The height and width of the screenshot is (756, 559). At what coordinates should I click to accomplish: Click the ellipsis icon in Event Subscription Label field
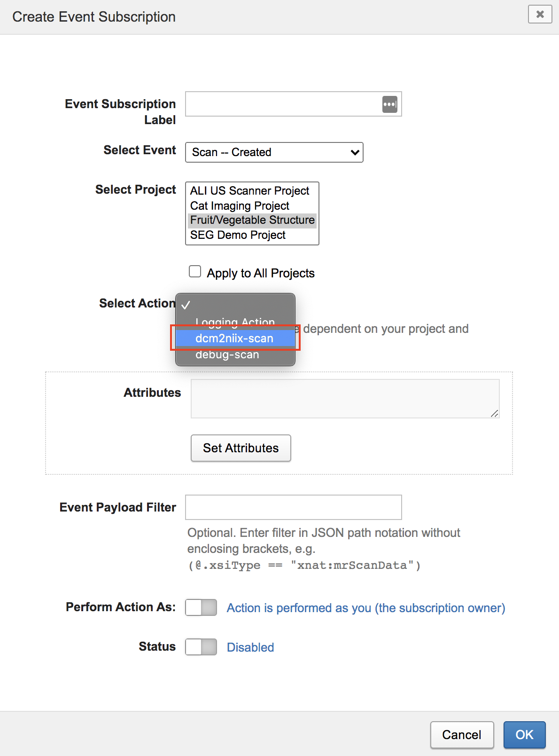(390, 104)
